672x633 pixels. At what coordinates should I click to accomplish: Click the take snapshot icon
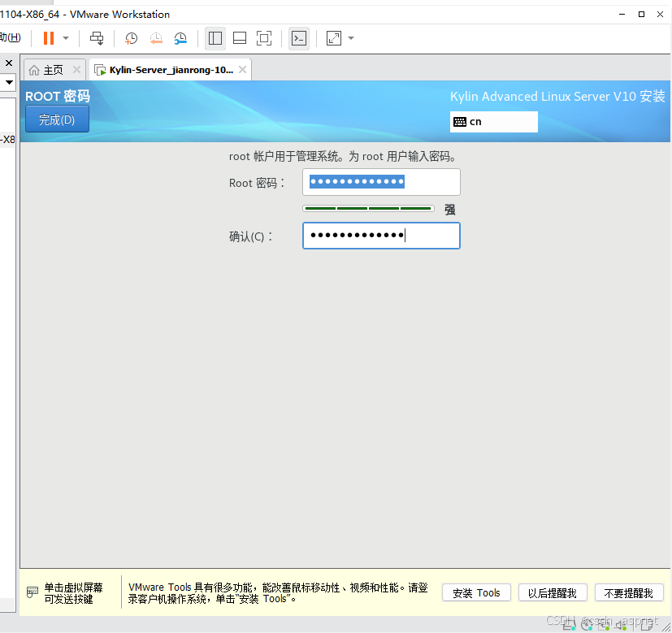click(131, 38)
